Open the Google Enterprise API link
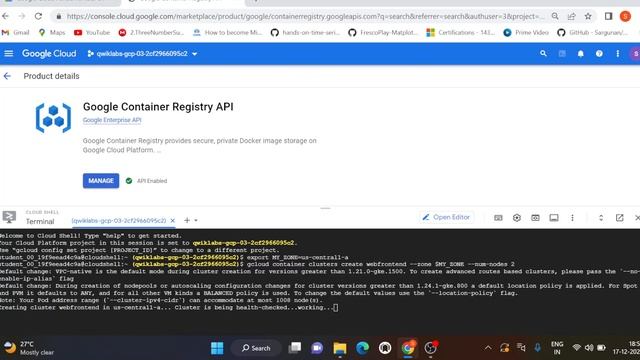This screenshot has height=360, width=640. coord(112,120)
